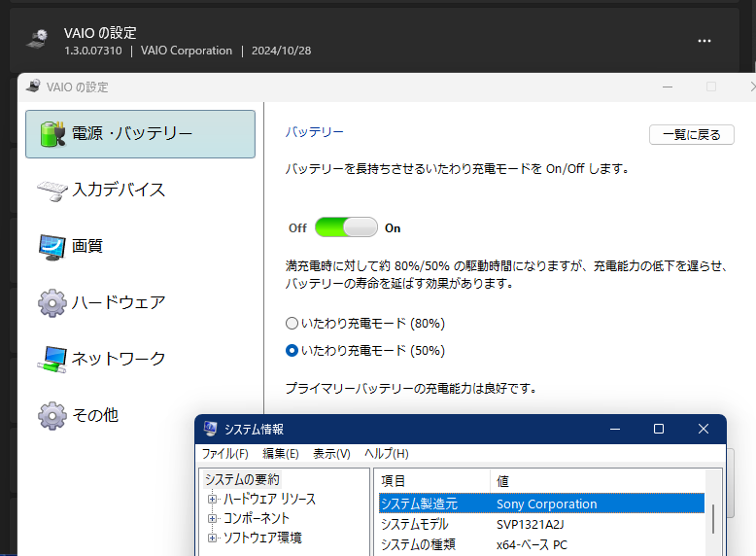
Task: Select ハードウェア リソース tree item label
Action: [269, 499]
